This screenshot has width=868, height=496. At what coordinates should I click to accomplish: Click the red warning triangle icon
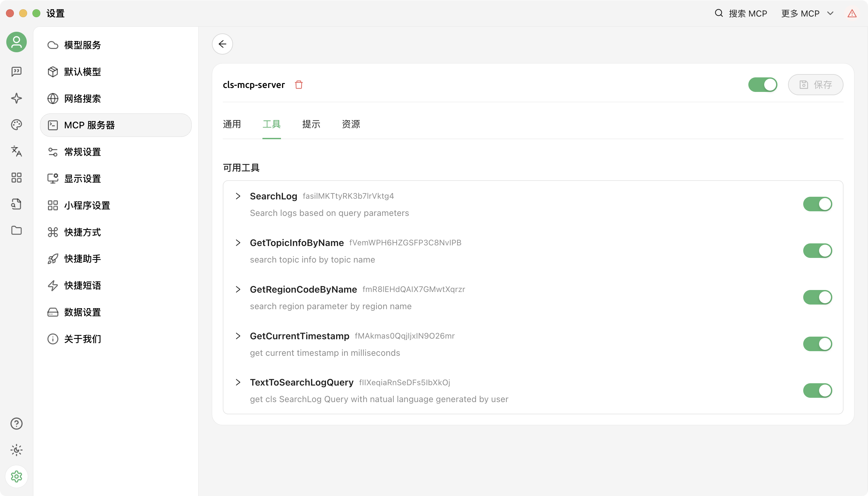(852, 14)
